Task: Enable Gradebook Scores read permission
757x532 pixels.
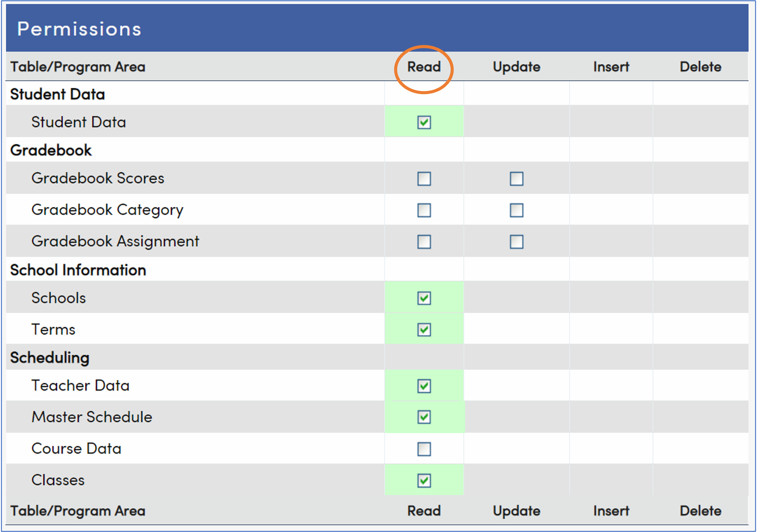Action: tap(424, 179)
